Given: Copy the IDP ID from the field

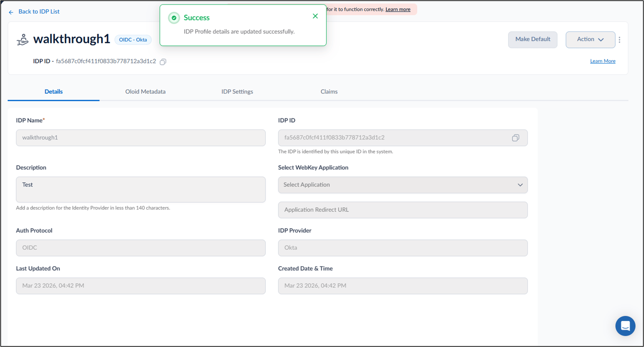Looking at the screenshot, I should pos(515,138).
